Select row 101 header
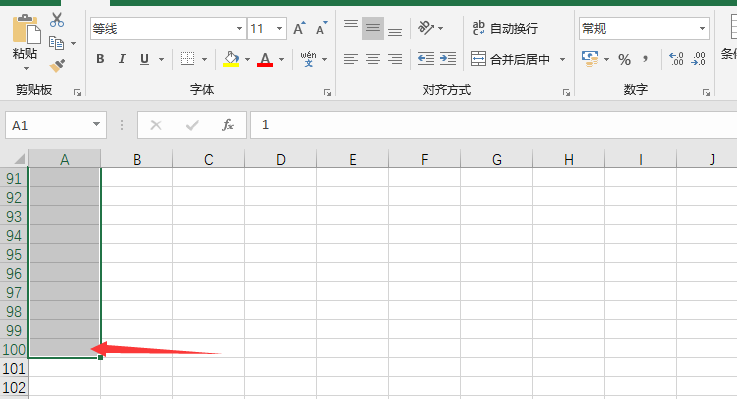This screenshot has height=399, width=737. click(14, 368)
